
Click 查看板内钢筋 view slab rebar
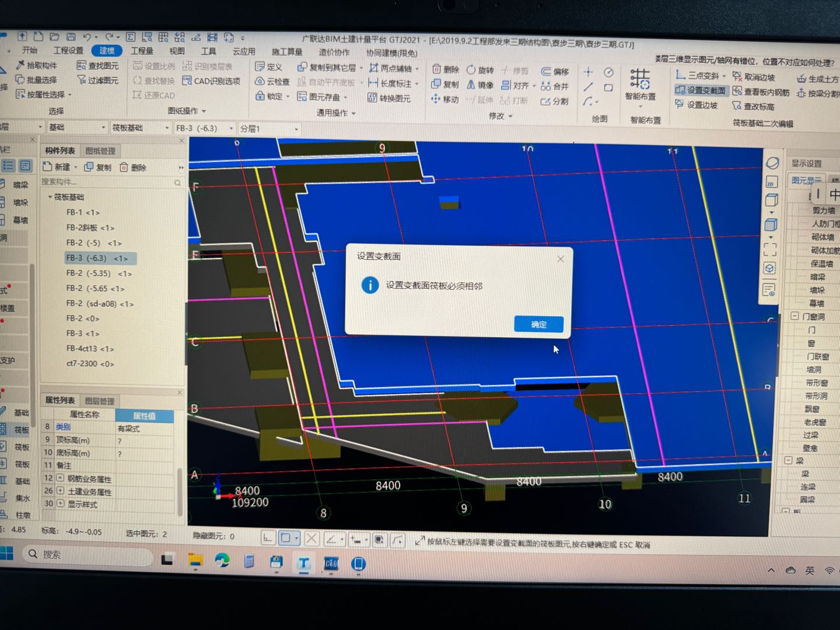[761, 92]
